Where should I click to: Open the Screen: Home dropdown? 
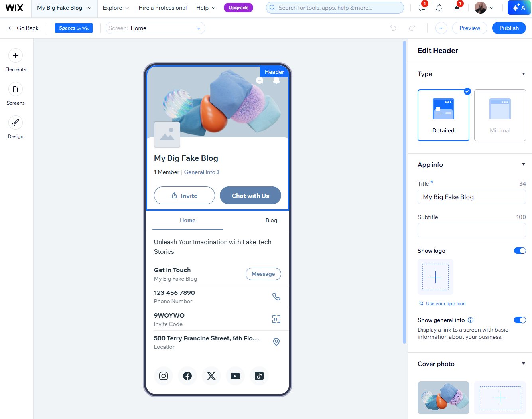pyautogui.click(x=155, y=28)
